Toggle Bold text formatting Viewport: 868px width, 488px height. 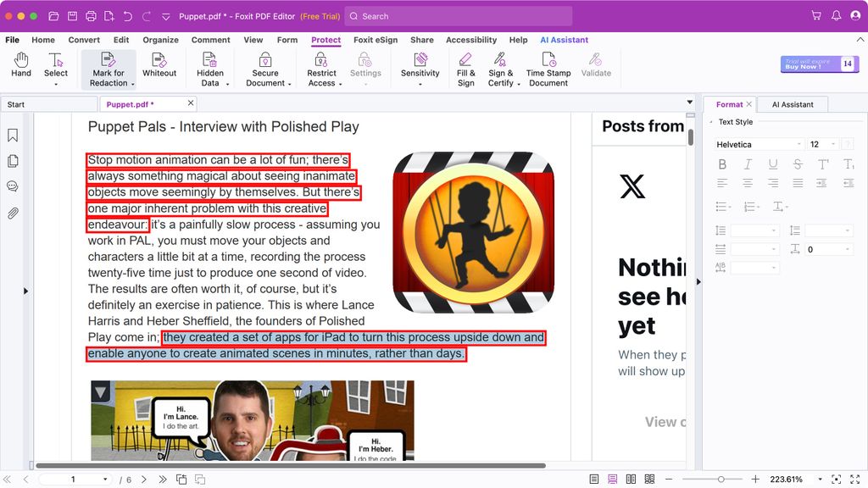722,164
